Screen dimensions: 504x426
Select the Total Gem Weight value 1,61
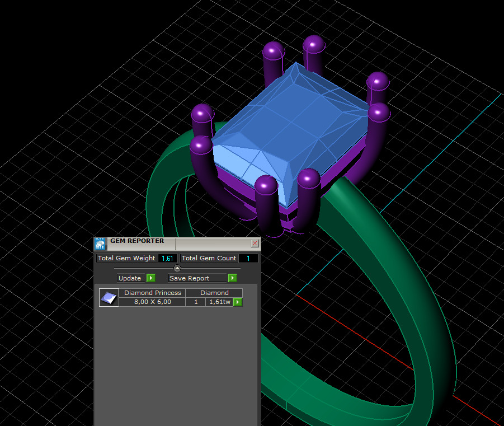[167, 259]
